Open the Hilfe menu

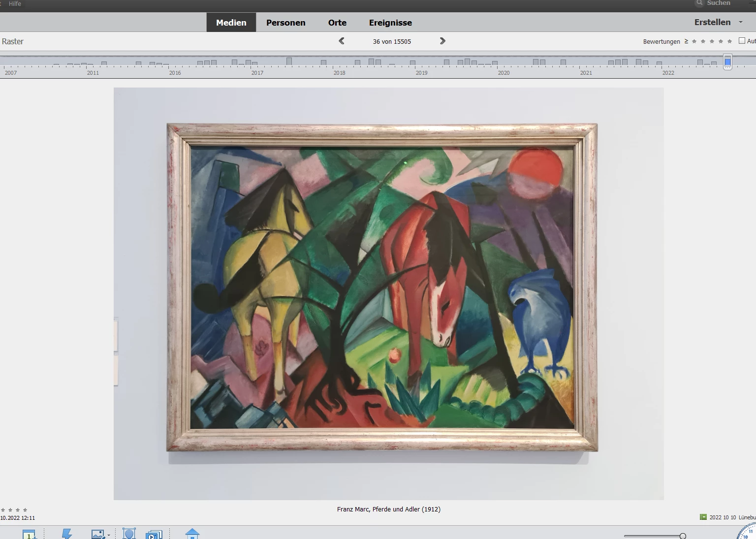tap(15, 3)
